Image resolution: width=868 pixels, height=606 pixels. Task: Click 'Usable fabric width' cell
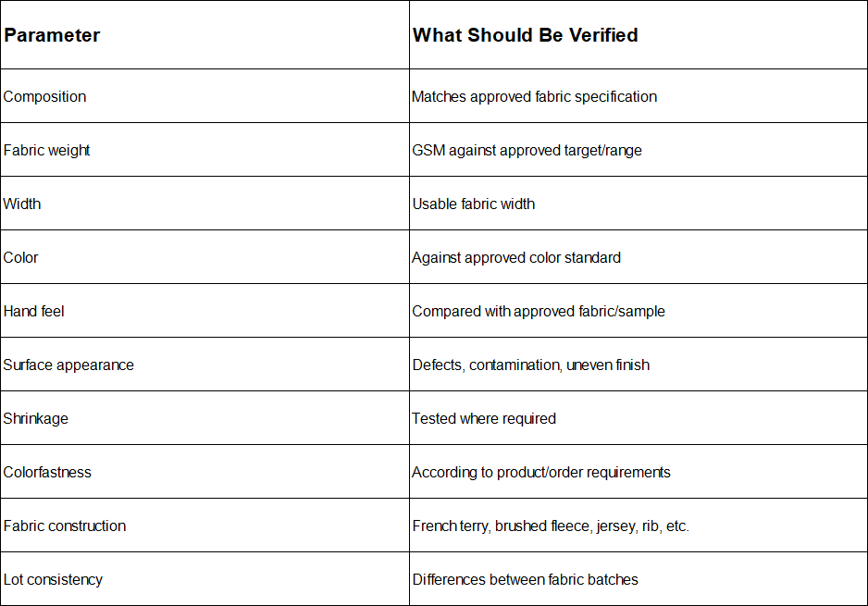[x=639, y=204]
